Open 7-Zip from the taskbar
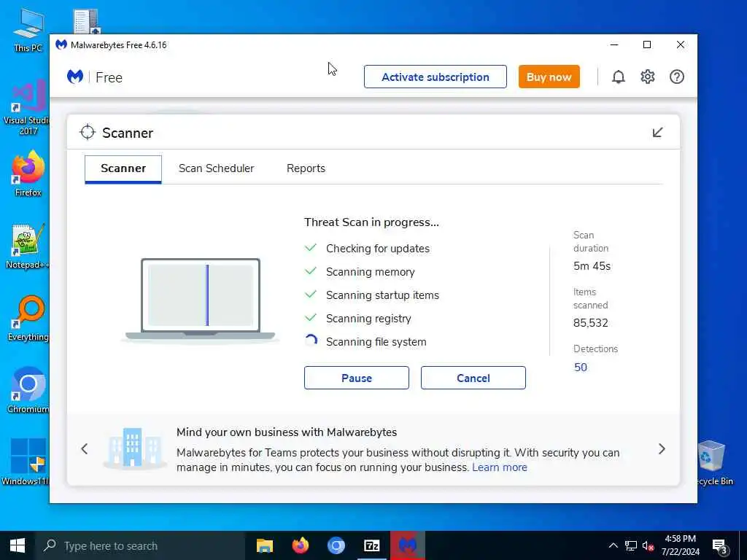 click(x=371, y=545)
